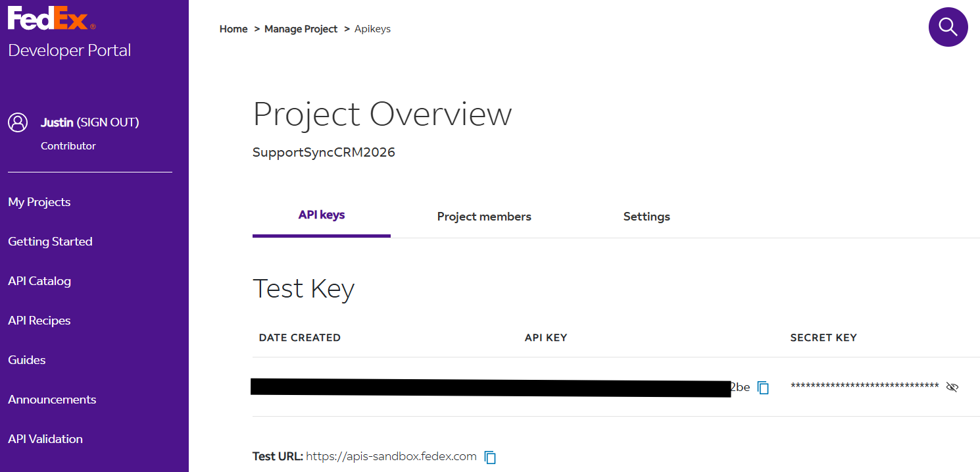Click the SECRET KEY column header
Screen dimensions: 980x472
pos(823,338)
